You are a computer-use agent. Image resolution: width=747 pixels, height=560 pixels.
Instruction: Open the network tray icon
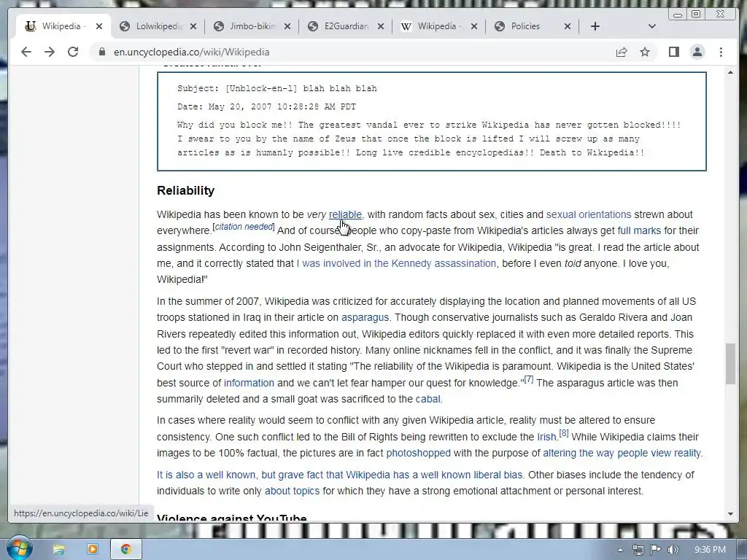pyautogui.click(x=638, y=550)
